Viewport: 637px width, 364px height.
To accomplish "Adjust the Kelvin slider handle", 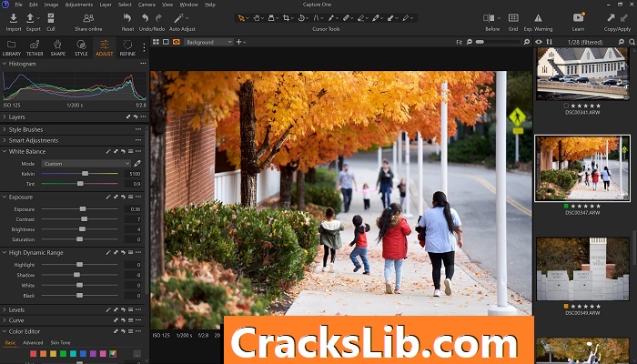I will (85, 174).
